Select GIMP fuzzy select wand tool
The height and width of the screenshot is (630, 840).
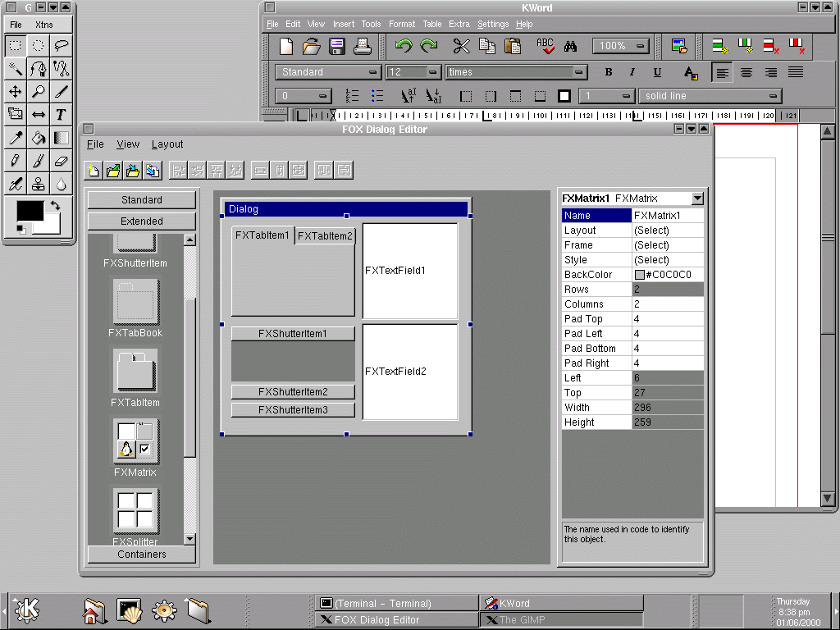(x=15, y=69)
